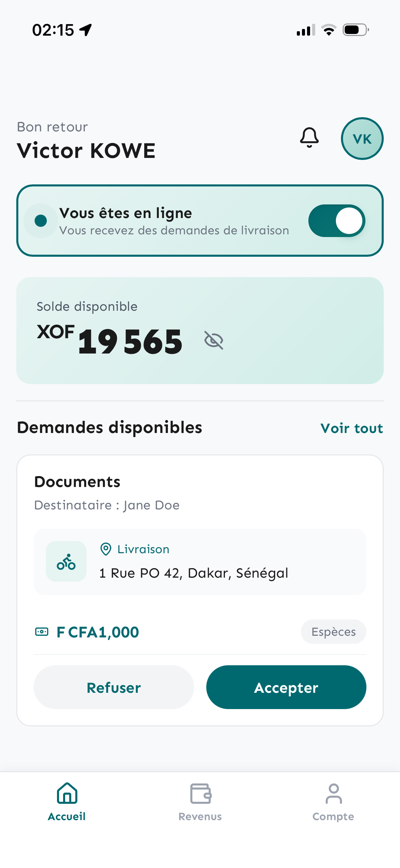Viewport: 400px width, 868px height.
Task: Open notifications bell icon
Action: (x=309, y=138)
